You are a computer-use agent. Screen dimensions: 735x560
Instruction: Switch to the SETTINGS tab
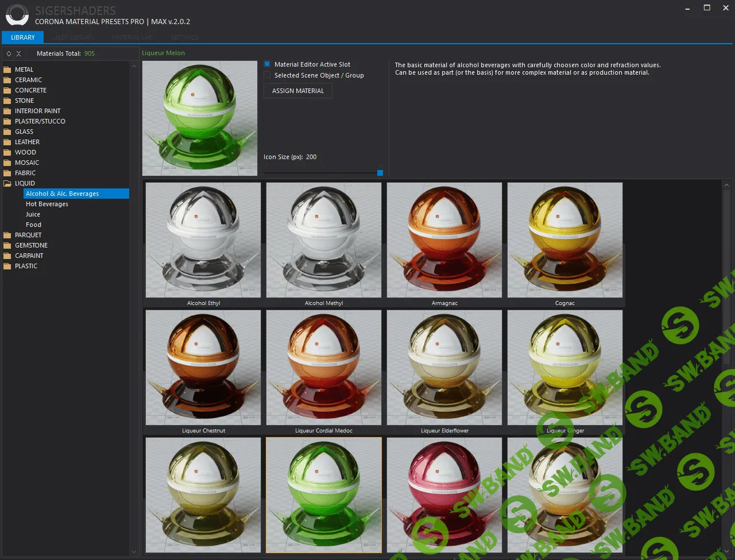[184, 37]
